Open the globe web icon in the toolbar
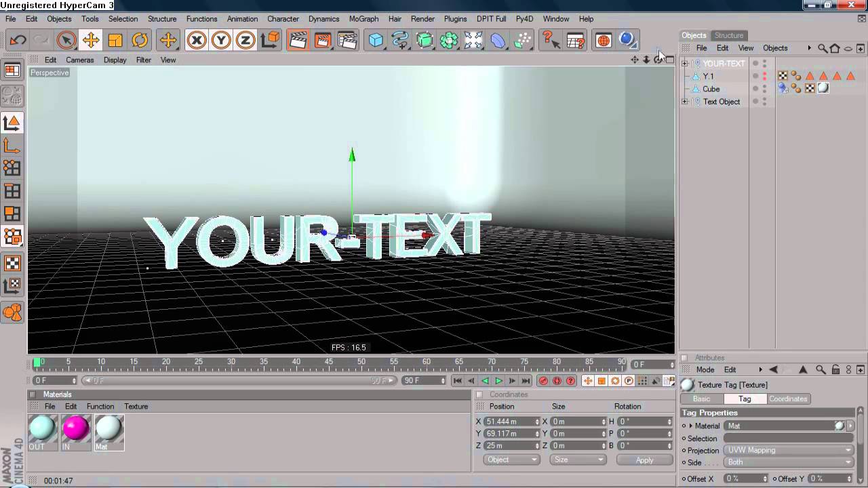The height and width of the screenshot is (488, 868). [x=603, y=41]
